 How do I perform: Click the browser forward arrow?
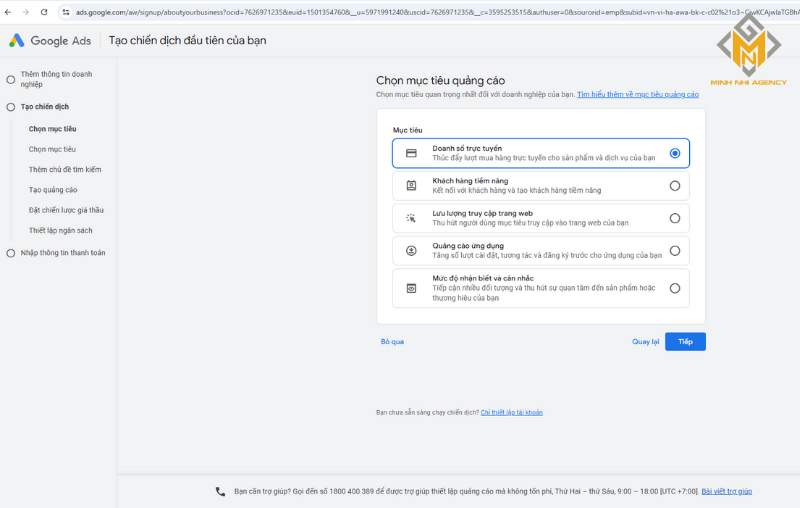[x=26, y=12]
